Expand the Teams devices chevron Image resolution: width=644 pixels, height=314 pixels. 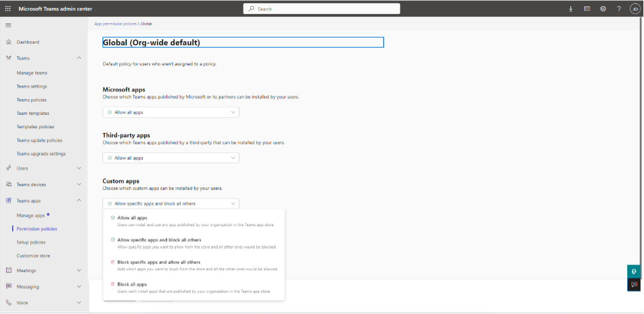(x=79, y=185)
